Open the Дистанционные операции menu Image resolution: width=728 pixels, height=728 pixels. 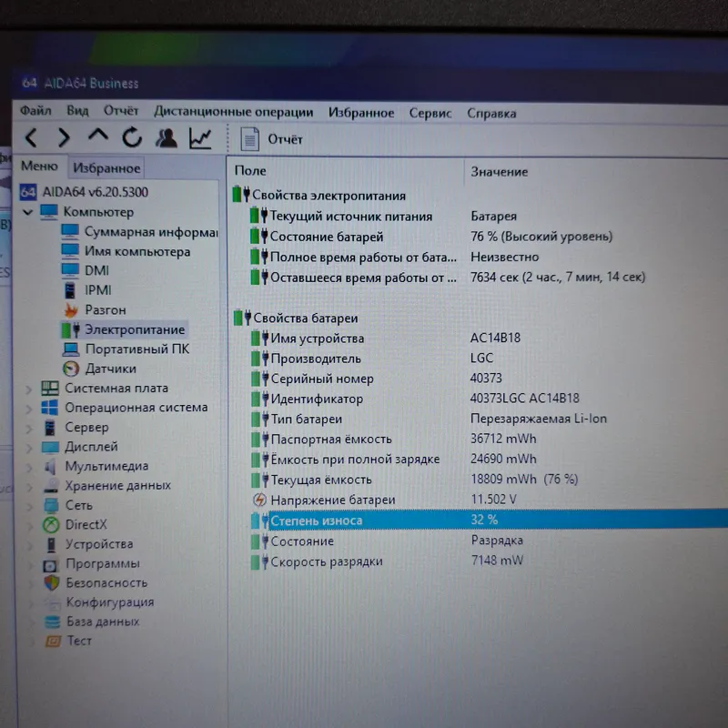(x=234, y=112)
